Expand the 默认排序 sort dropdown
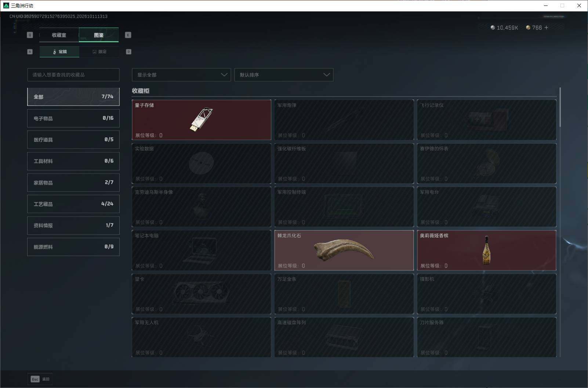This screenshot has height=388, width=588. (284, 75)
